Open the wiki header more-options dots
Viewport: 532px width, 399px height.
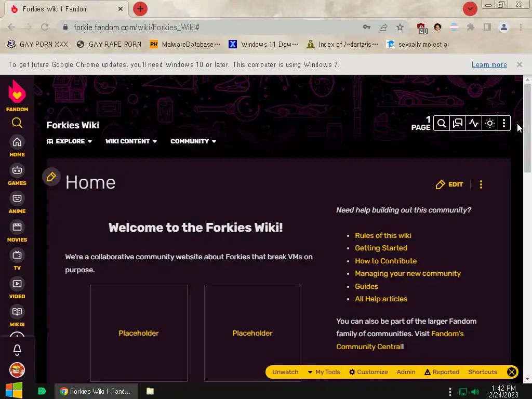(504, 123)
